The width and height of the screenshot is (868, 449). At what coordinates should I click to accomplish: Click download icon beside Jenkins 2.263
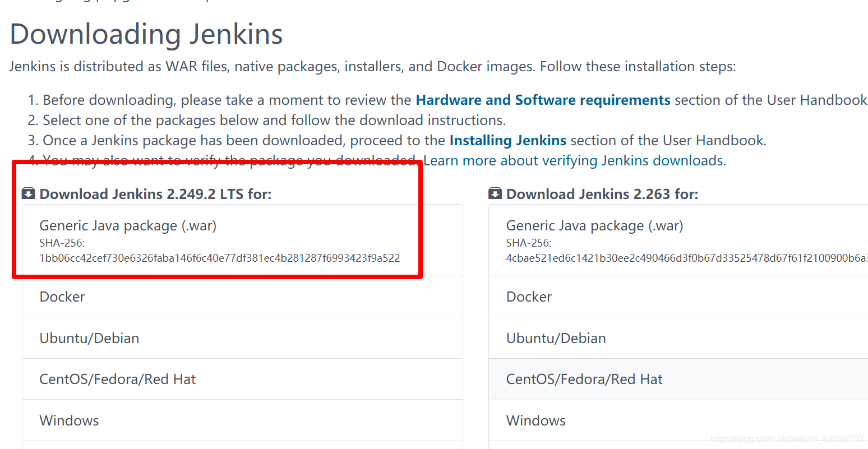pyautogui.click(x=495, y=194)
